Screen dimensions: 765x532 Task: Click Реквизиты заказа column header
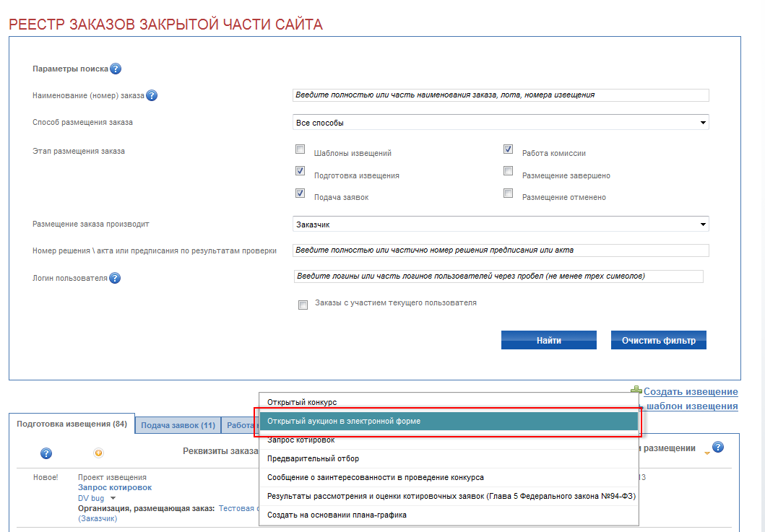pos(220,451)
